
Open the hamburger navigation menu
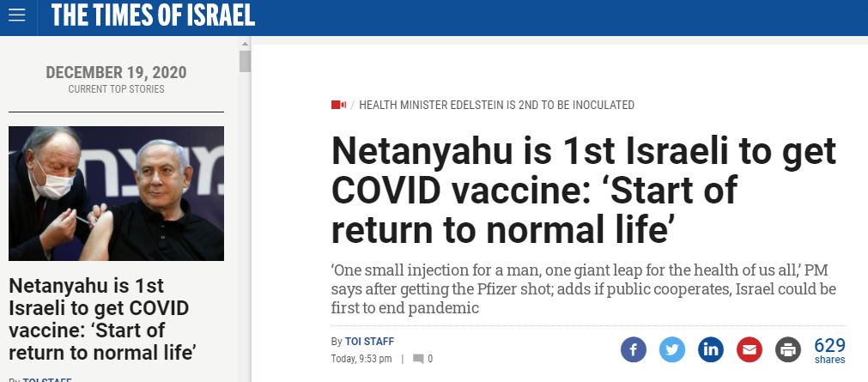(x=17, y=16)
